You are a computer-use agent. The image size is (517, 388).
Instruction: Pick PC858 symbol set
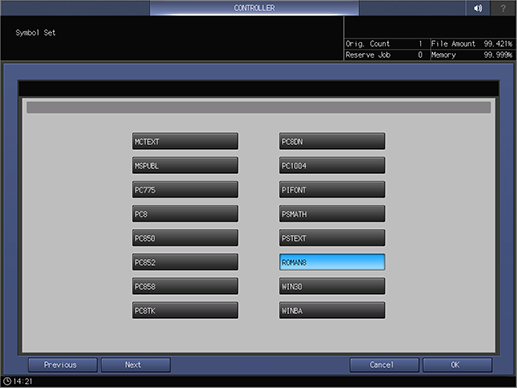(185, 286)
